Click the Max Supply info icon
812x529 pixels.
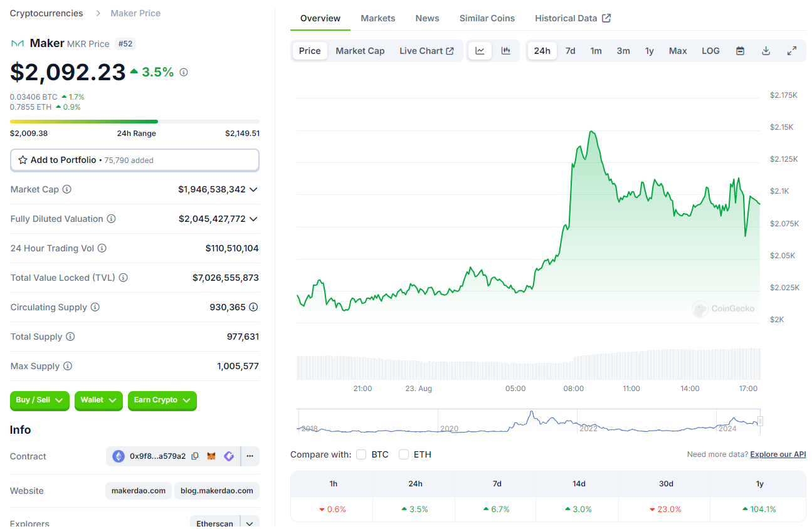(x=68, y=366)
